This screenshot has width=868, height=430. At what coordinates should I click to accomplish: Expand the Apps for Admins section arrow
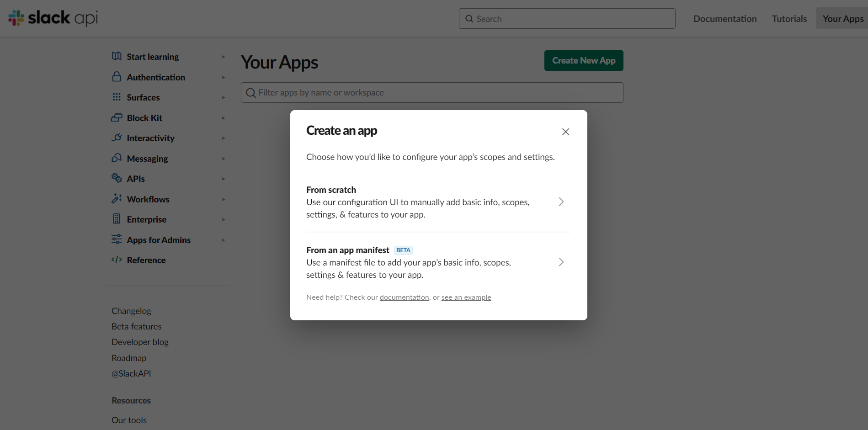224,240
